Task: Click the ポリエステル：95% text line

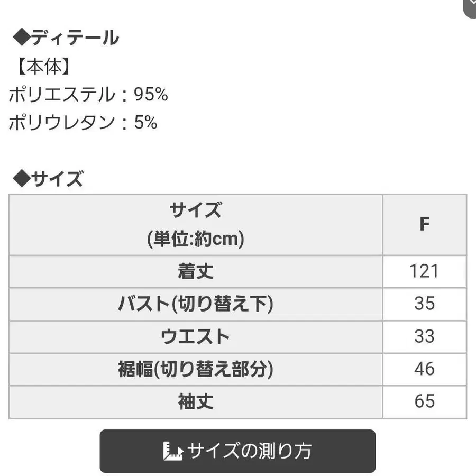Action: [88, 94]
